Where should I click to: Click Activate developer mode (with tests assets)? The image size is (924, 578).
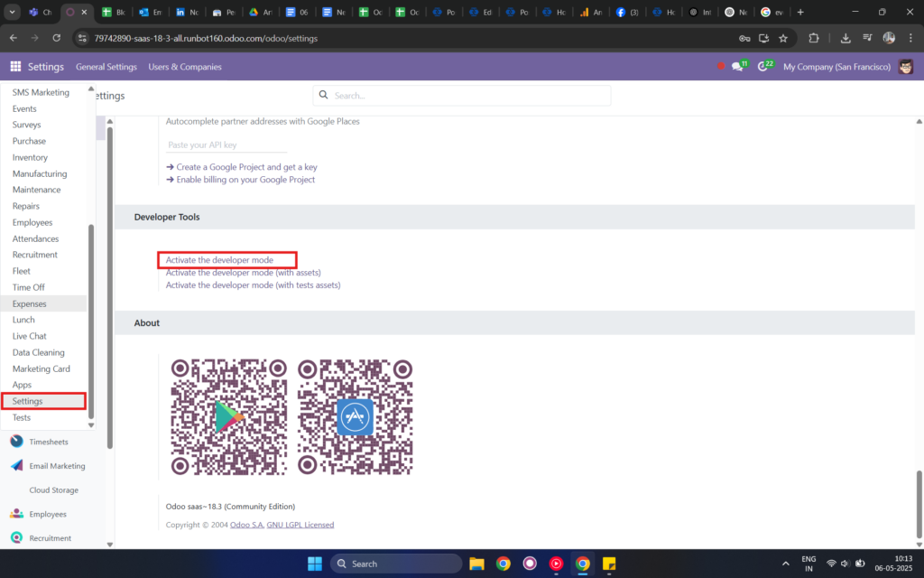point(253,284)
